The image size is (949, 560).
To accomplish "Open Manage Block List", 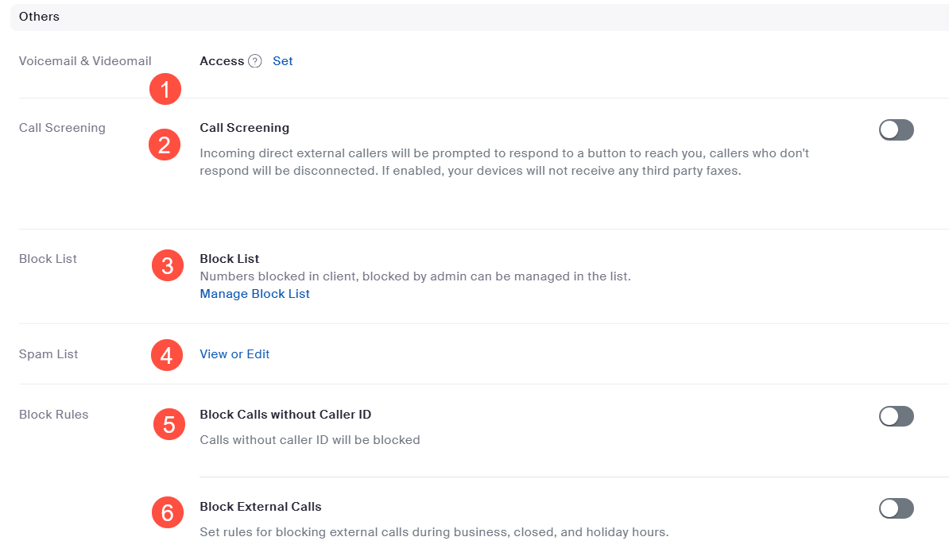I will tap(254, 293).
